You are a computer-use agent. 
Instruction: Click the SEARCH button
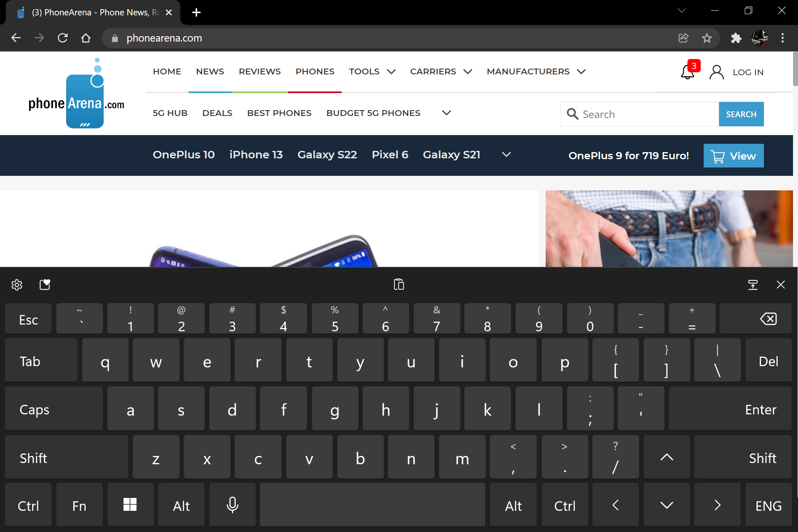pos(741,114)
